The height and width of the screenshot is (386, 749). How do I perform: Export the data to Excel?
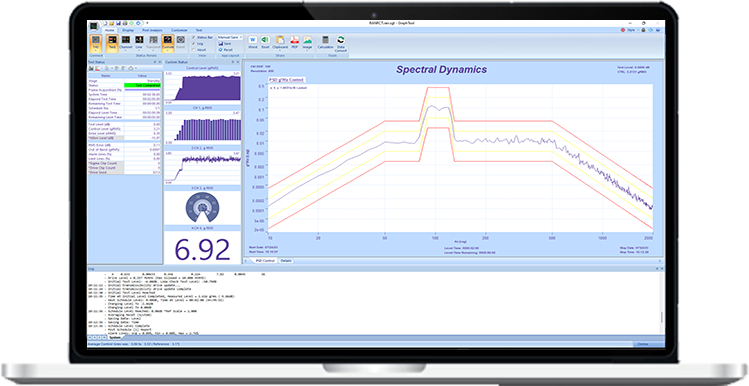(x=265, y=40)
